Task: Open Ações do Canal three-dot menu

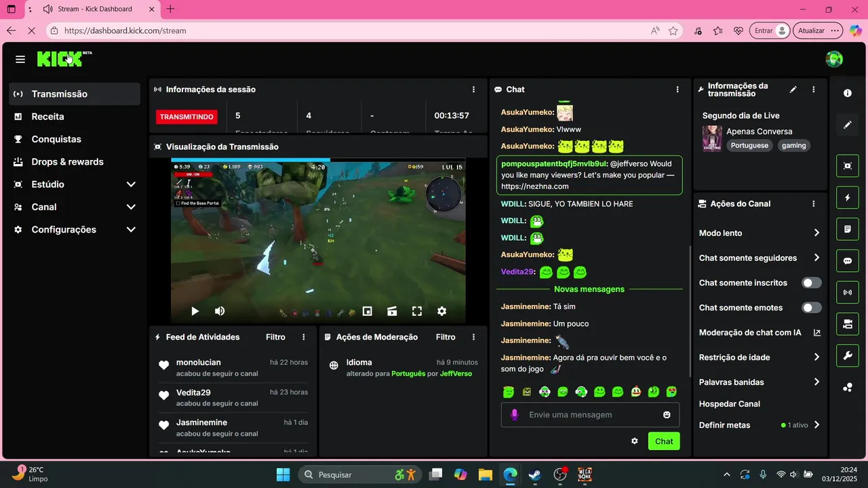Action: (814, 203)
